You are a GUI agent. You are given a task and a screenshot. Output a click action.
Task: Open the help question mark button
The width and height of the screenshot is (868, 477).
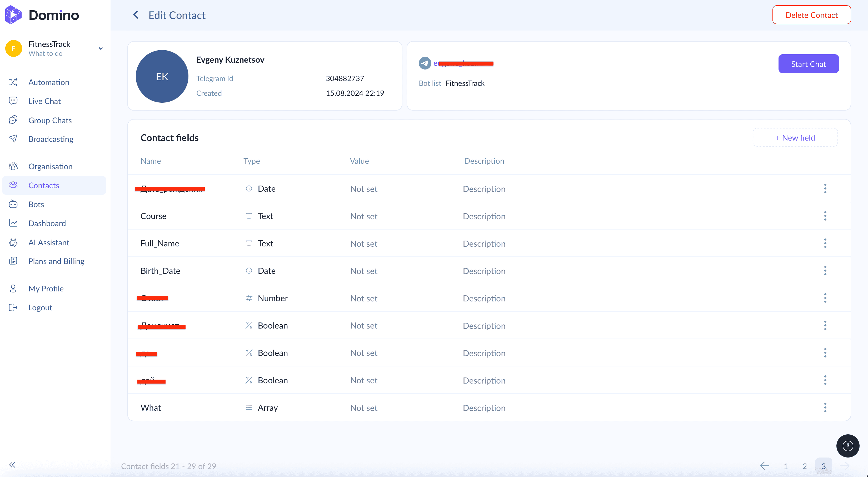(x=847, y=446)
